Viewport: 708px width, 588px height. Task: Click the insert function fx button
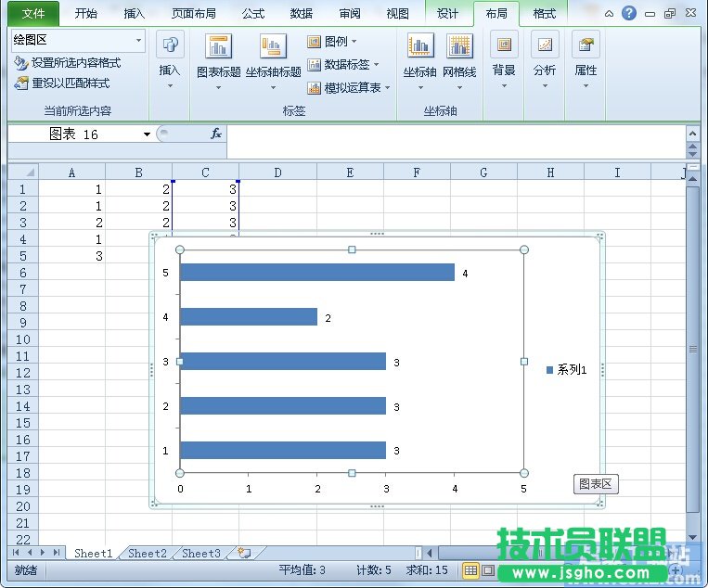[215, 134]
